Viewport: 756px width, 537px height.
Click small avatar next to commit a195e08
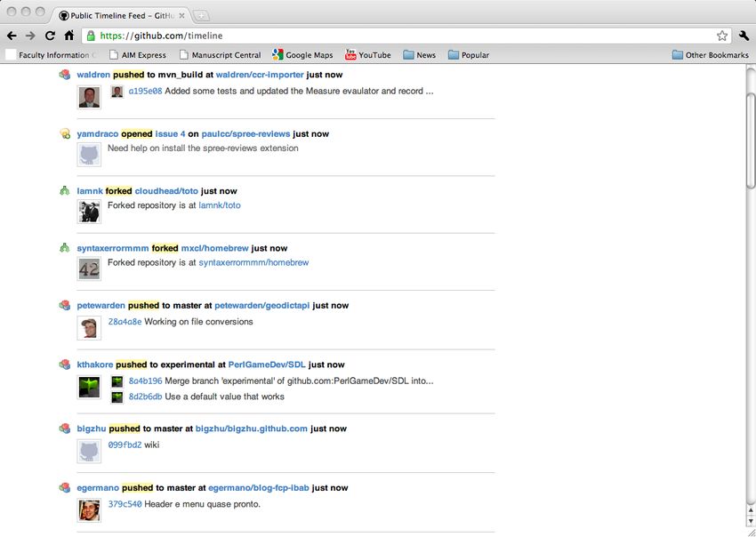pos(117,92)
